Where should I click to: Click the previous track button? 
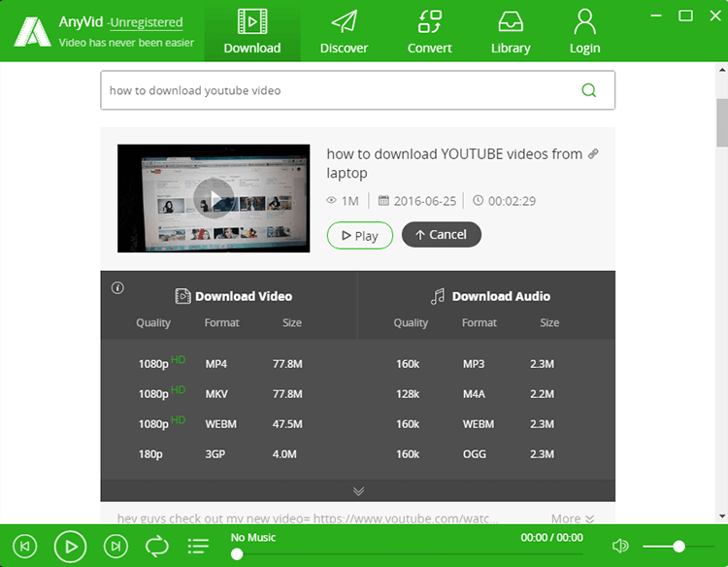[x=24, y=546]
